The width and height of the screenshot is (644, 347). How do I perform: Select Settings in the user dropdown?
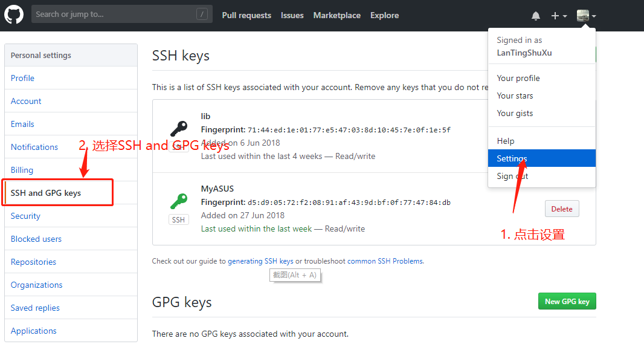pos(542,158)
